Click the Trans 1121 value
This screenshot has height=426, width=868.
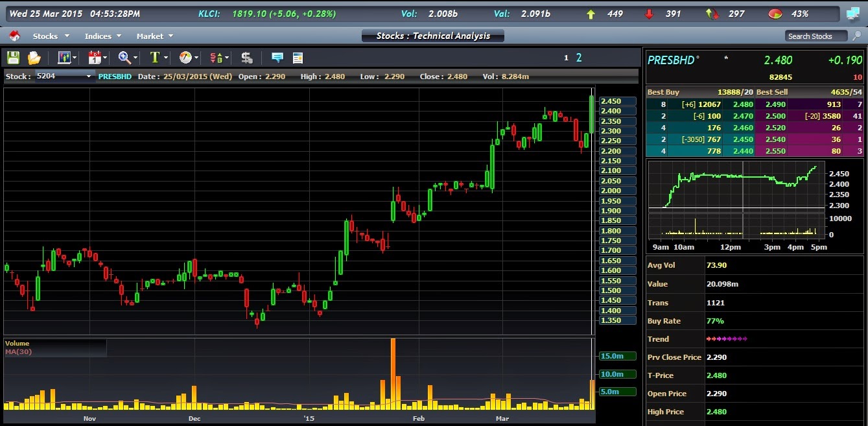point(716,303)
